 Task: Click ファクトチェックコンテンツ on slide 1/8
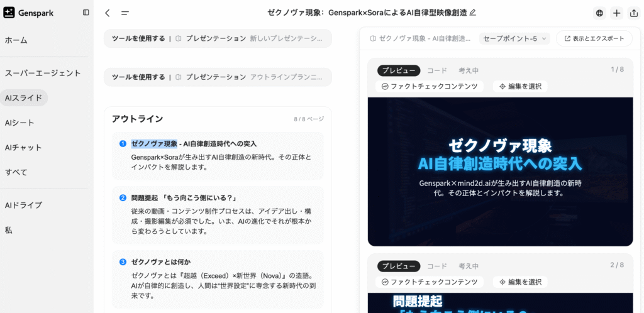coord(430,87)
